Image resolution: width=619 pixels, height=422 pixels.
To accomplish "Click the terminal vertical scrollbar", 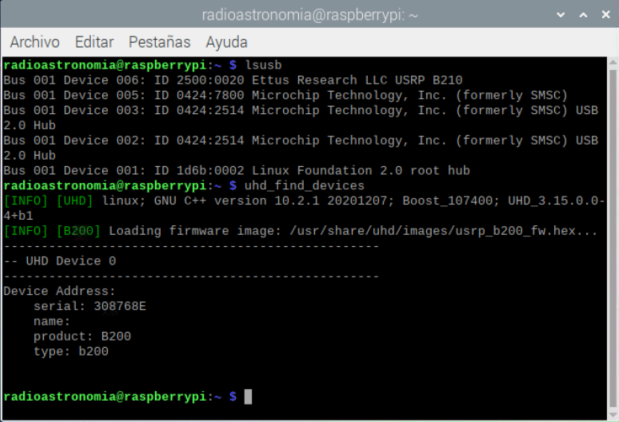I will 613,237.
